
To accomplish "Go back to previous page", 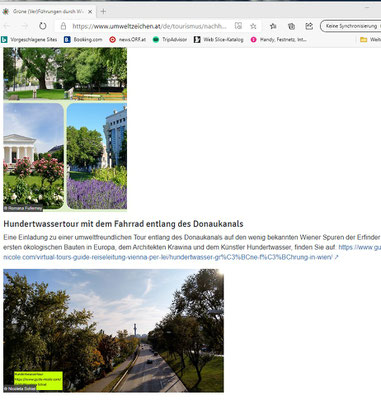I will pyautogui.click(x=7, y=26).
